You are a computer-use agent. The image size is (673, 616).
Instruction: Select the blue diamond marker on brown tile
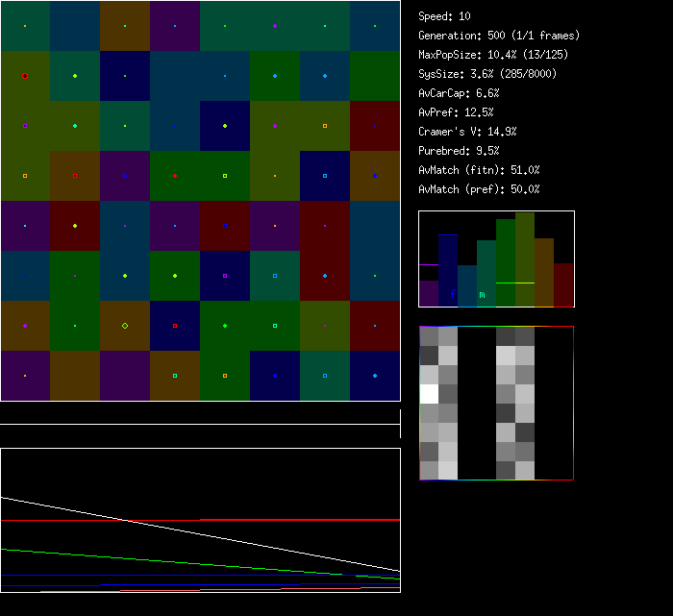[375, 176]
